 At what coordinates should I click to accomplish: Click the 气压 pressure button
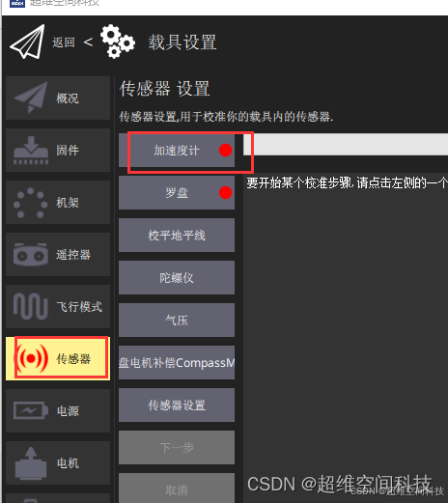pos(177,321)
